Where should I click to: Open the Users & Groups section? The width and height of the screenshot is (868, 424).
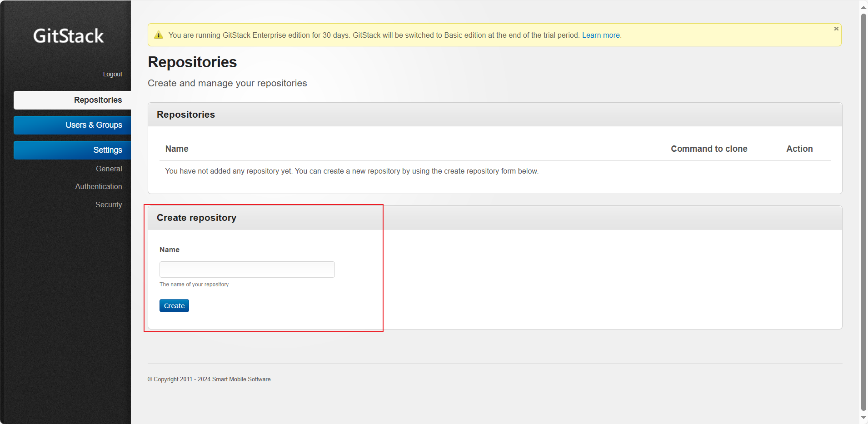coord(72,125)
